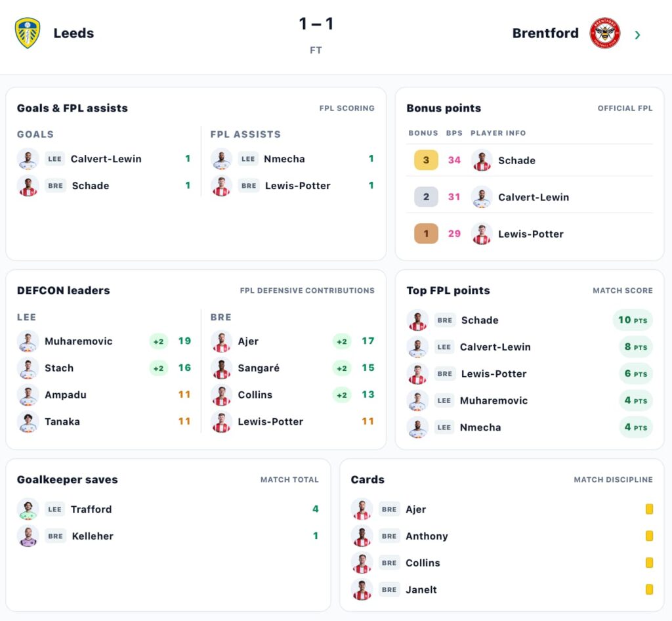
Task: Click the Leeds club crest
Action: [28, 33]
